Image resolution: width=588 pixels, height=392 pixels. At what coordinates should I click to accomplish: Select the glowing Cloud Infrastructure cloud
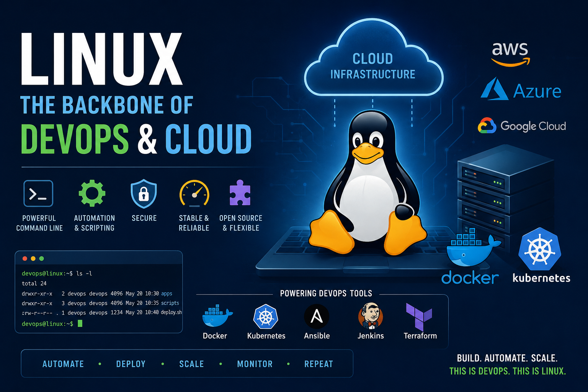[373, 57]
